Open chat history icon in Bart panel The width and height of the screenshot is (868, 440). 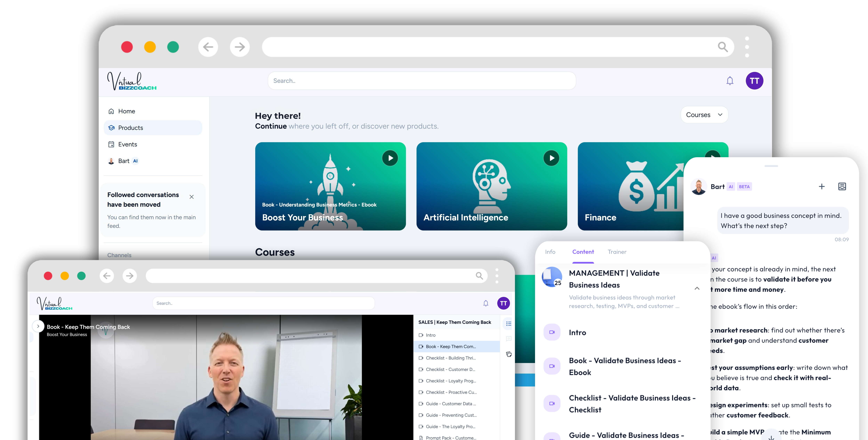point(842,187)
